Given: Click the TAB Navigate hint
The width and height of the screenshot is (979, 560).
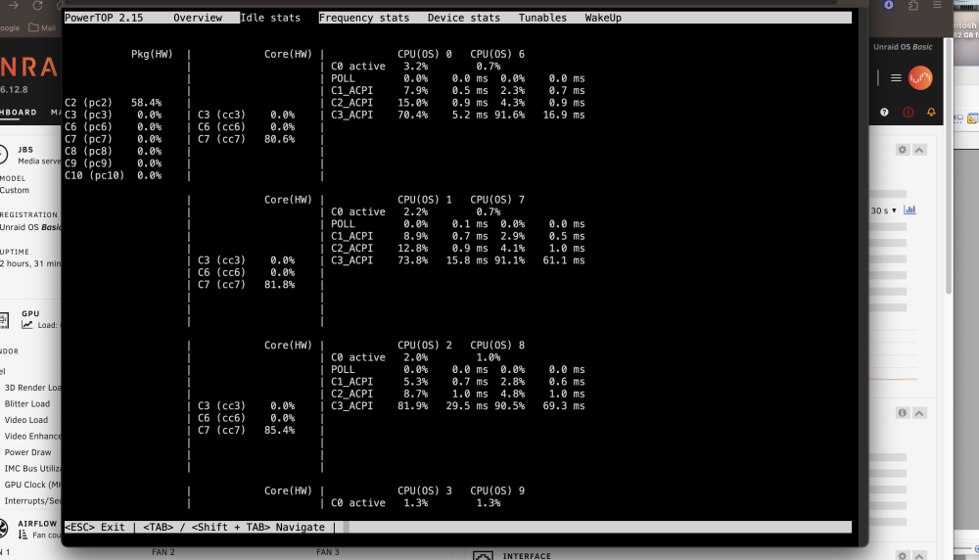Looking at the screenshot, I should [234, 527].
